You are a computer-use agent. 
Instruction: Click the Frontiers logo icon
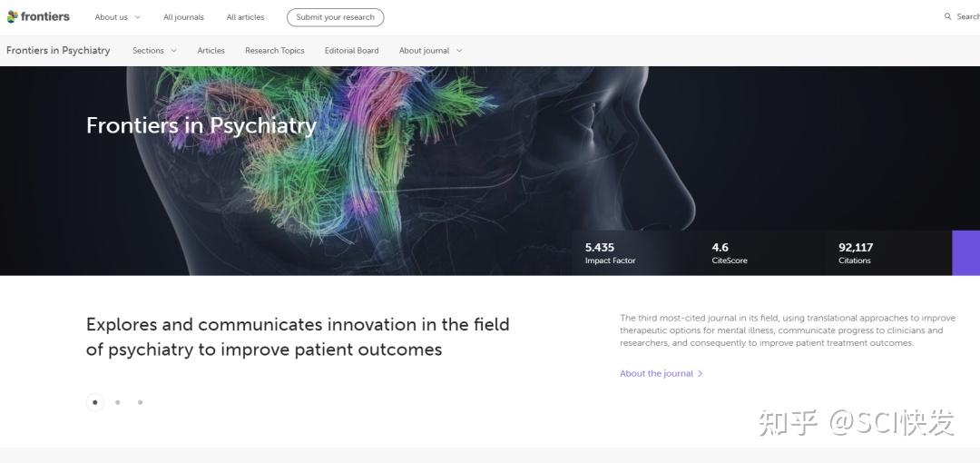pos(12,17)
